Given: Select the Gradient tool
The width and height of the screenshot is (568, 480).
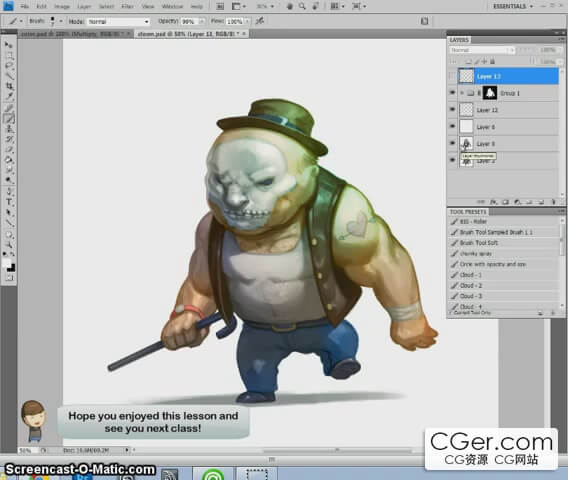Looking at the screenshot, I should [9, 160].
